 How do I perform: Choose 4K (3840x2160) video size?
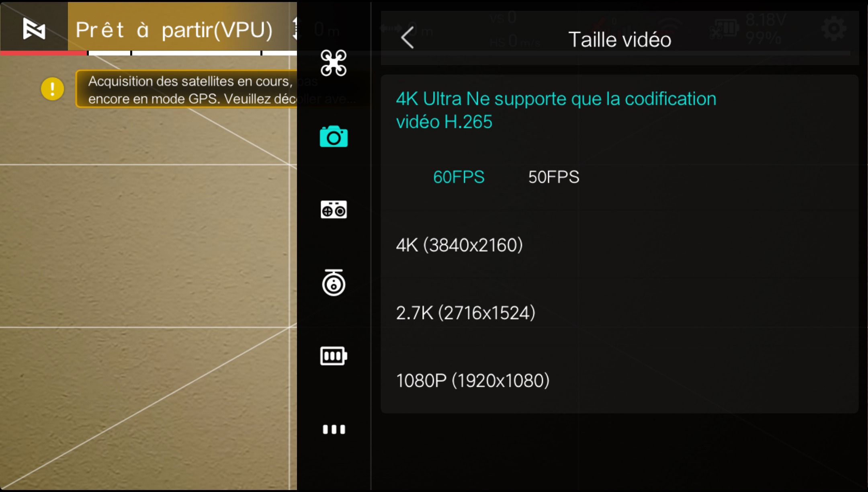pos(619,245)
